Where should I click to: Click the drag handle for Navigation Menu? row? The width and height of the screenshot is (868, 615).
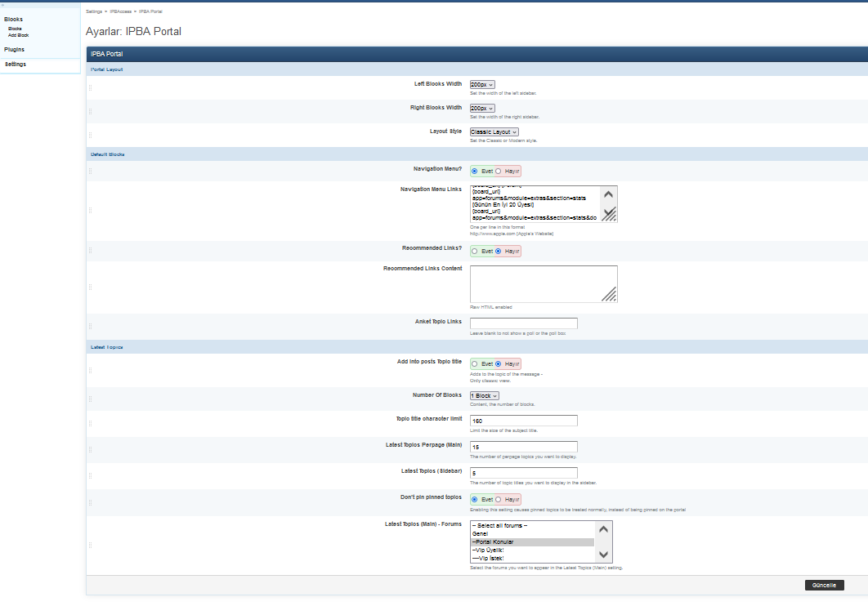(x=90, y=171)
